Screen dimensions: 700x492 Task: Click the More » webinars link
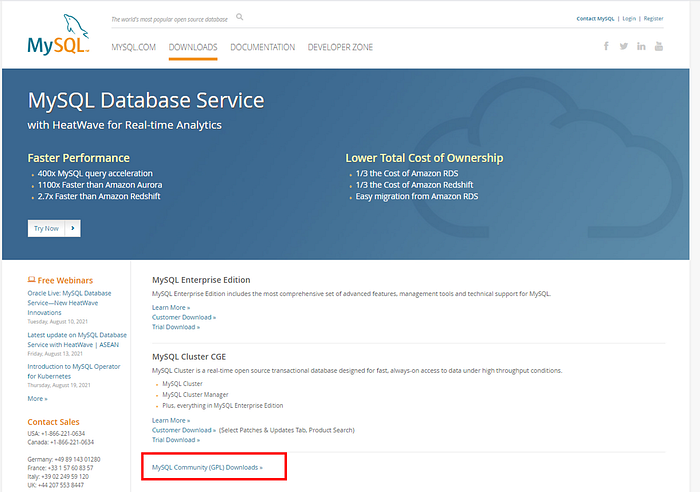pos(38,398)
